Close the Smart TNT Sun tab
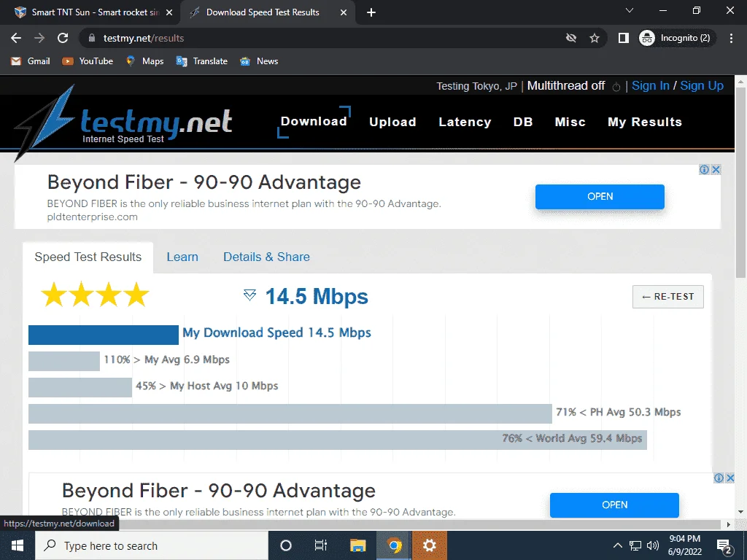 tap(169, 12)
